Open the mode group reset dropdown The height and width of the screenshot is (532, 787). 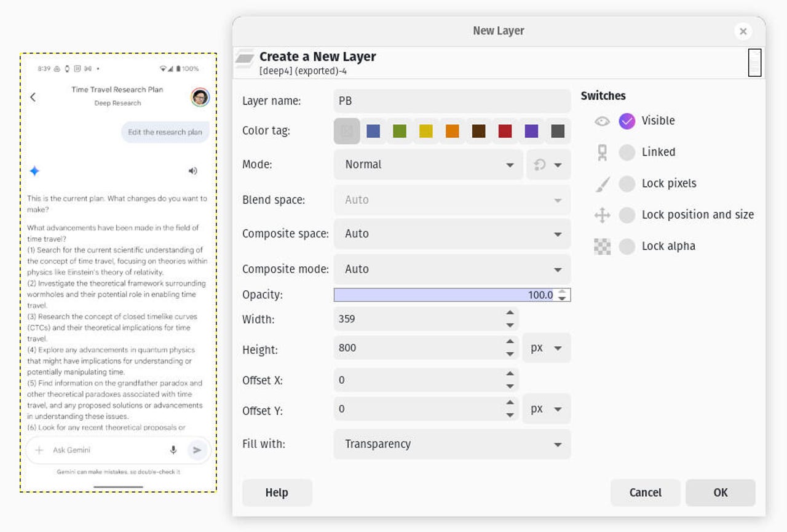[548, 165]
